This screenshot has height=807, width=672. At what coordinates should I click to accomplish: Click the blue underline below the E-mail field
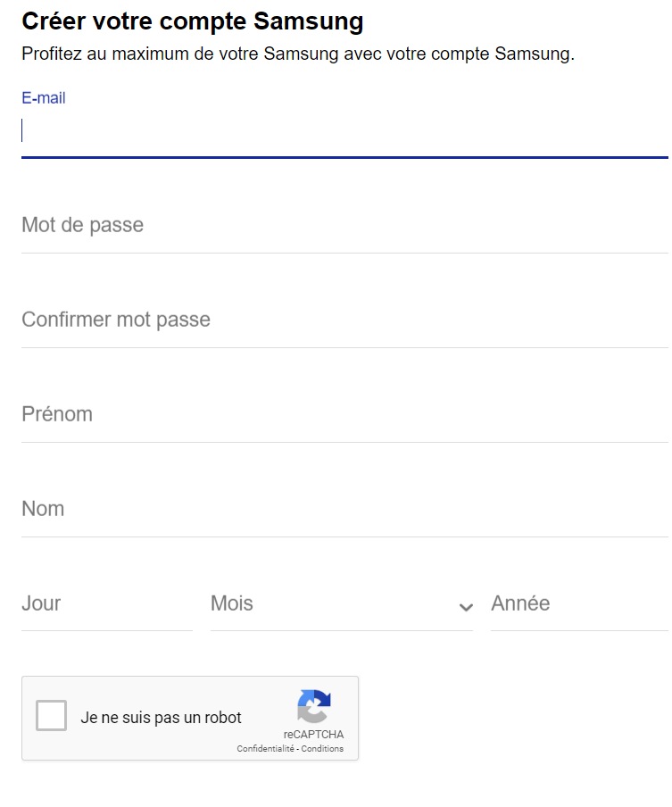(344, 157)
